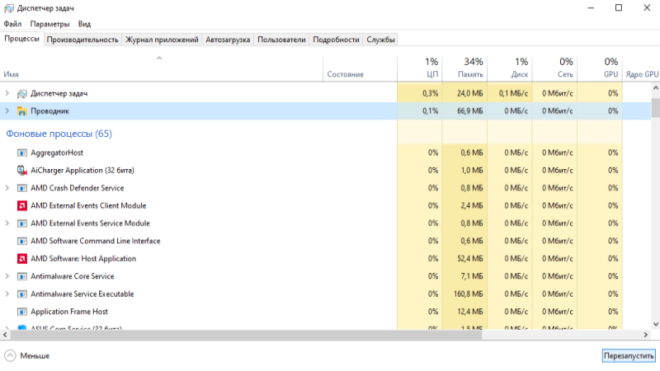
Task: Click the 0,1 МБ/с disk value
Action: click(x=513, y=93)
